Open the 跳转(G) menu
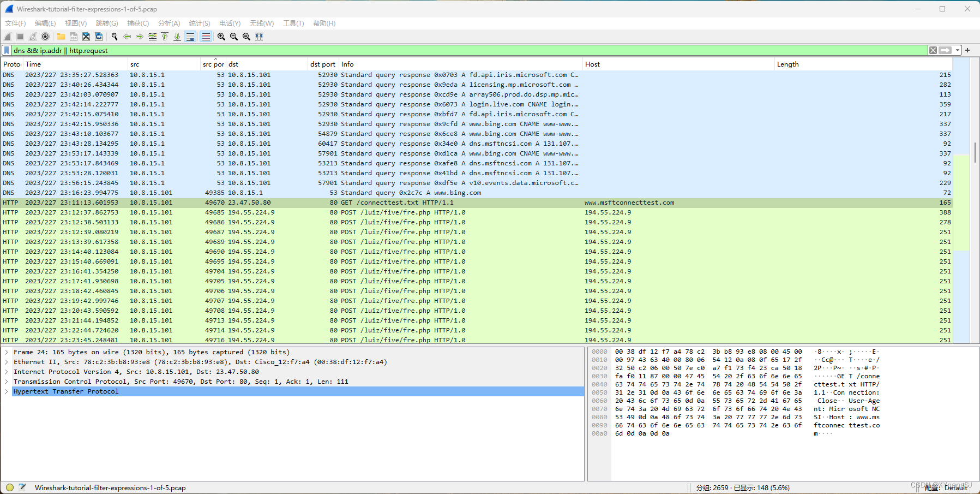This screenshot has width=980, height=494. click(x=107, y=23)
